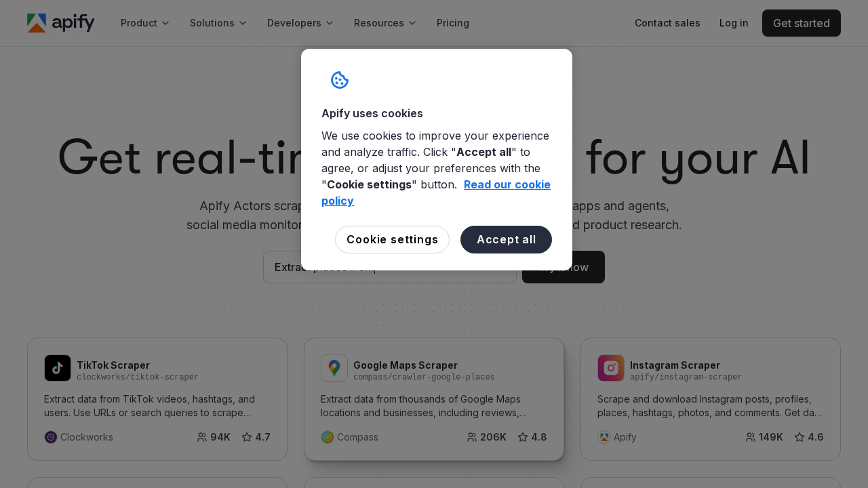Click the Clockworks publisher avatar
Viewport: 868px width, 488px height.
click(50, 437)
